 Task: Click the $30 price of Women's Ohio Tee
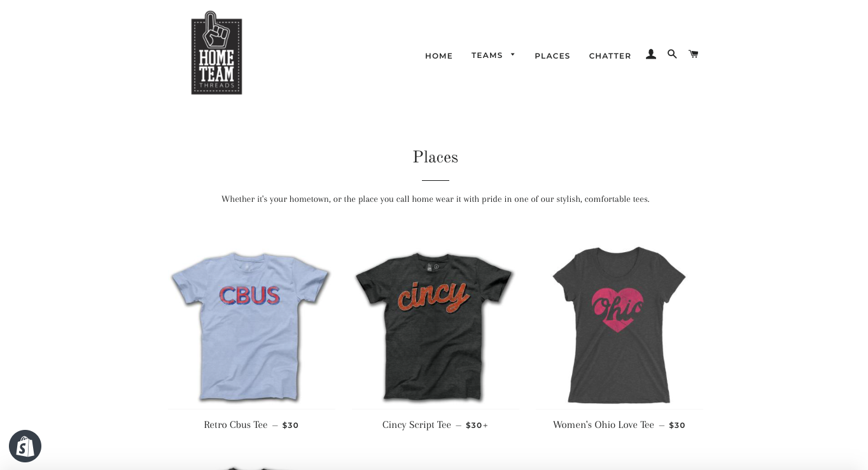click(x=677, y=425)
